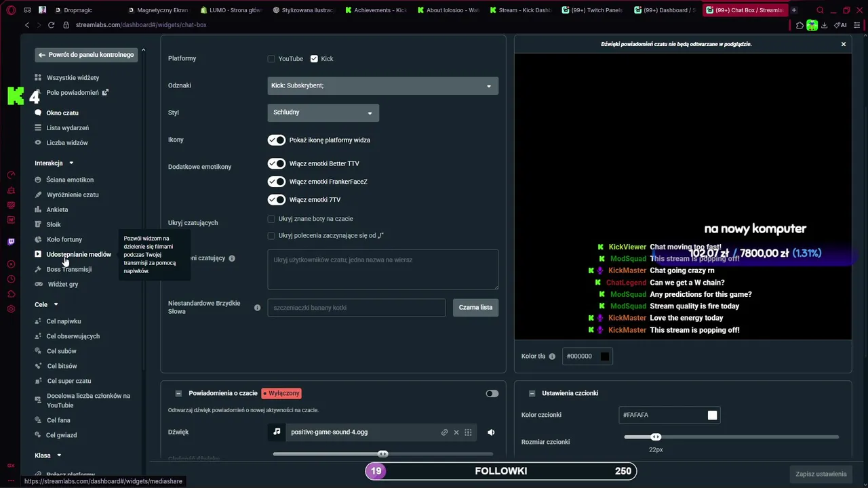Tick the YouTube platform checkbox
This screenshot has height=488, width=868.
click(271, 59)
